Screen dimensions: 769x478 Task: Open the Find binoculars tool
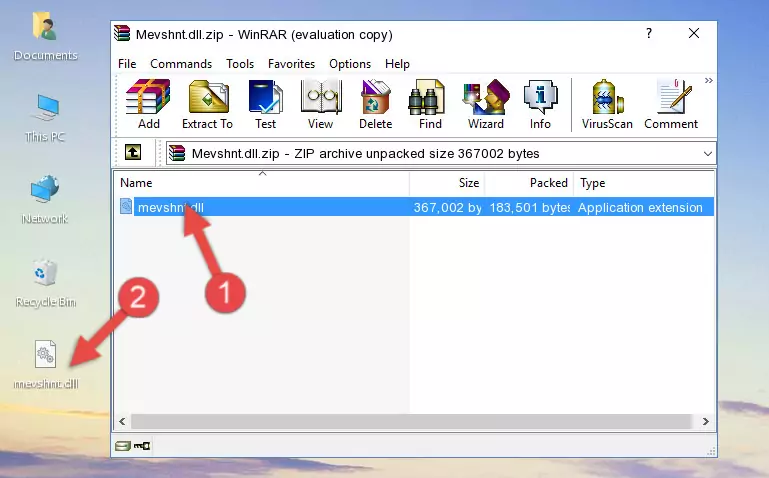pos(430,104)
